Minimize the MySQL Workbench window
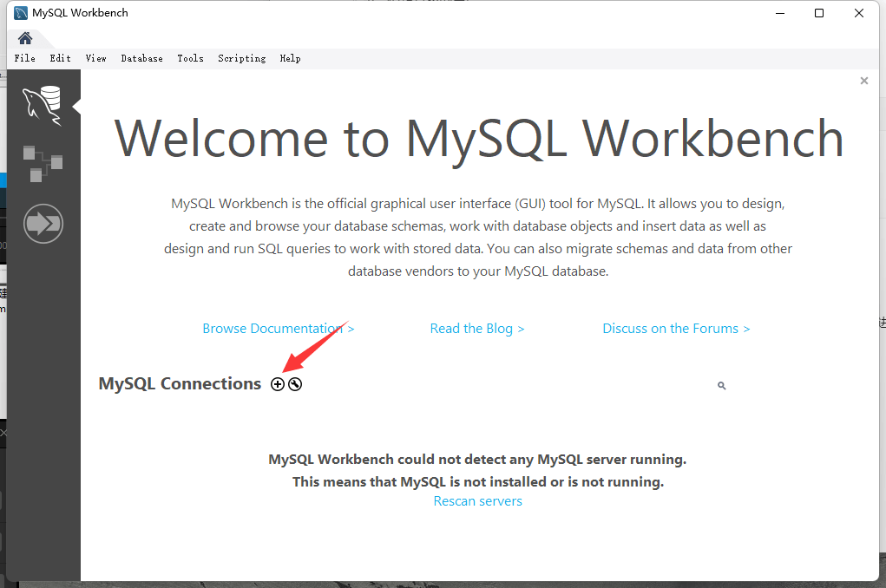Screen dimensions: 886x588 click(x=780, y=13)
